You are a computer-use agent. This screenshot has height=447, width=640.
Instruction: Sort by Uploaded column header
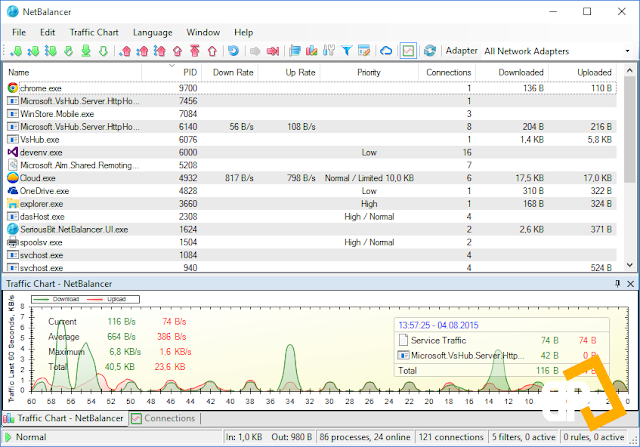[582, 73]
